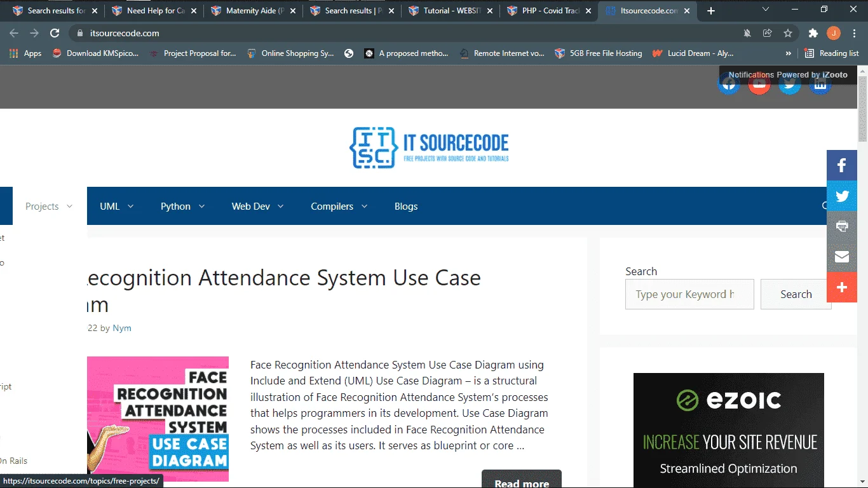
Task: Close the Maternity Aide tab
Action: point(293,11)
